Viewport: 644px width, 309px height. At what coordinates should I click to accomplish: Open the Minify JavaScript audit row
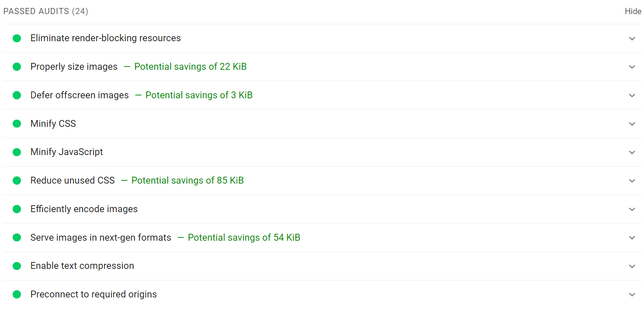click(x=67, y=152)
